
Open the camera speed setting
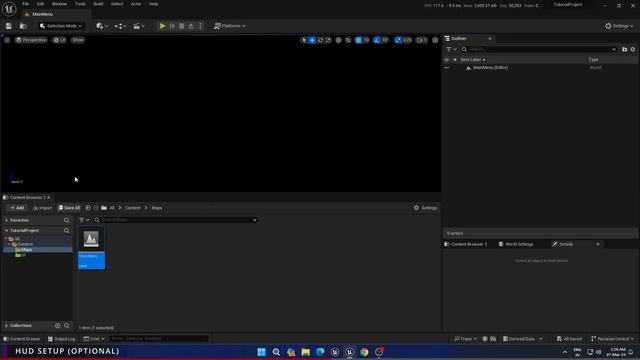point(422,40)
